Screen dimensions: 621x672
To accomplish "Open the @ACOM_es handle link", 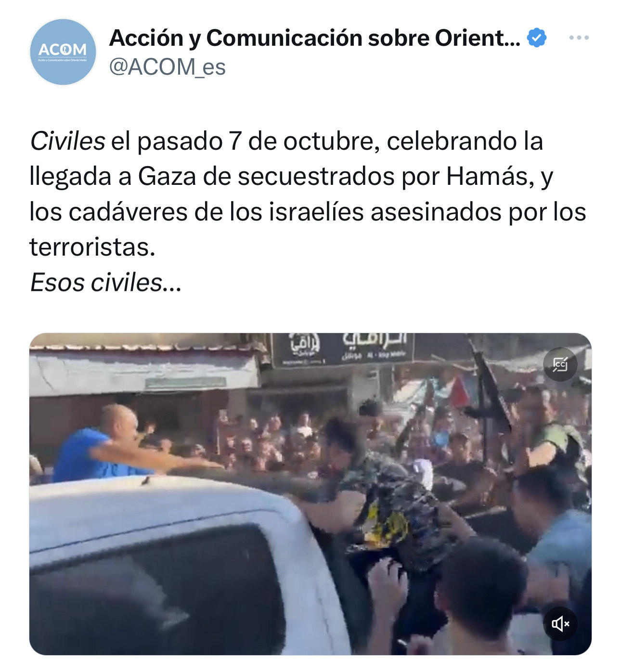I will [x=168, y=67].
